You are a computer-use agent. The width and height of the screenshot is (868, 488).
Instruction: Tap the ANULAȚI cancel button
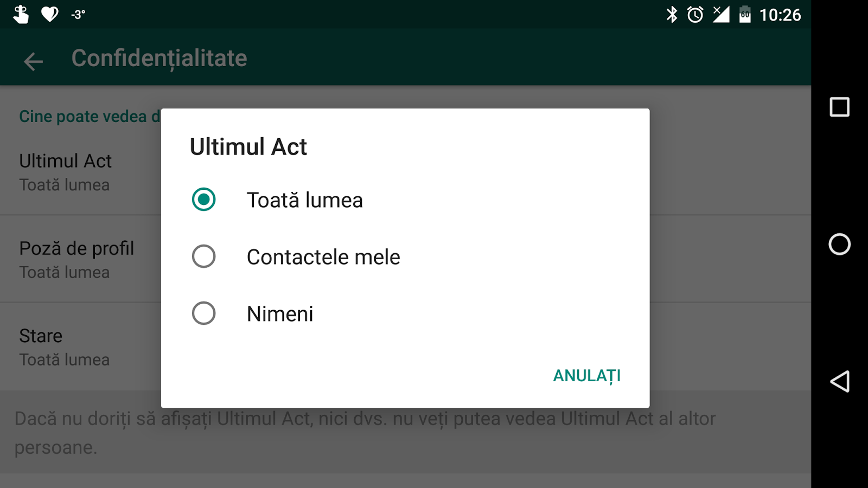coord(586,376)
